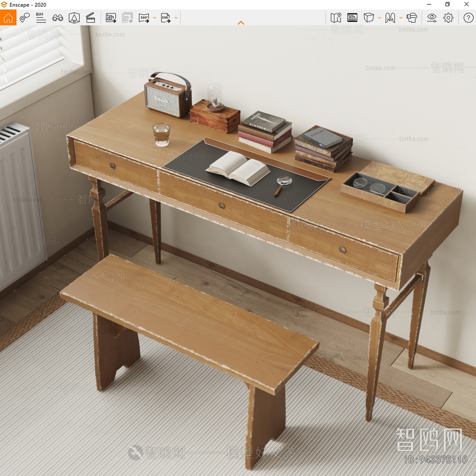The height and width of the screenshot is (476, 476).
Task: Click the orange Home icon
Action: tap(8, 18)
